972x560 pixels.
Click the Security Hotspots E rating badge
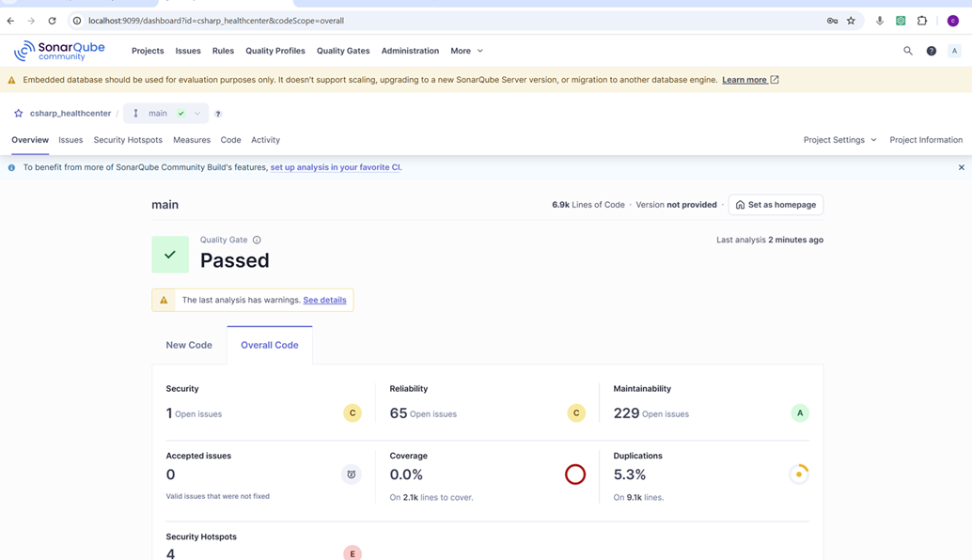(x=353, y=553)
